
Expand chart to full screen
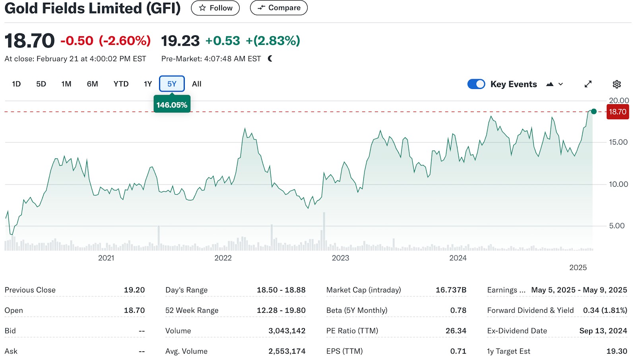[588, 84]
